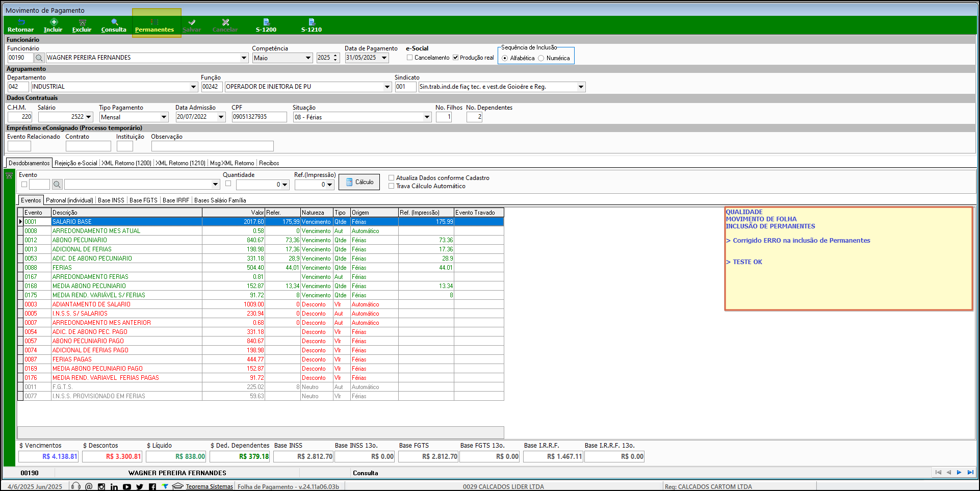Click the S-1200 document icon
980x491 pixels.
[266, 22]
